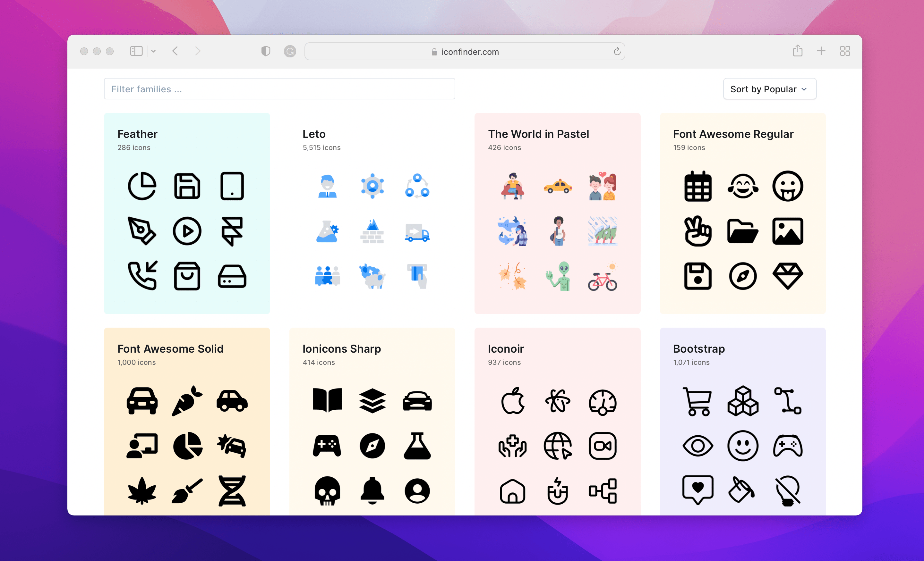924x561 pixels.
Task: Open the Feather play circle icon
Action: click(x=187, y=231)
